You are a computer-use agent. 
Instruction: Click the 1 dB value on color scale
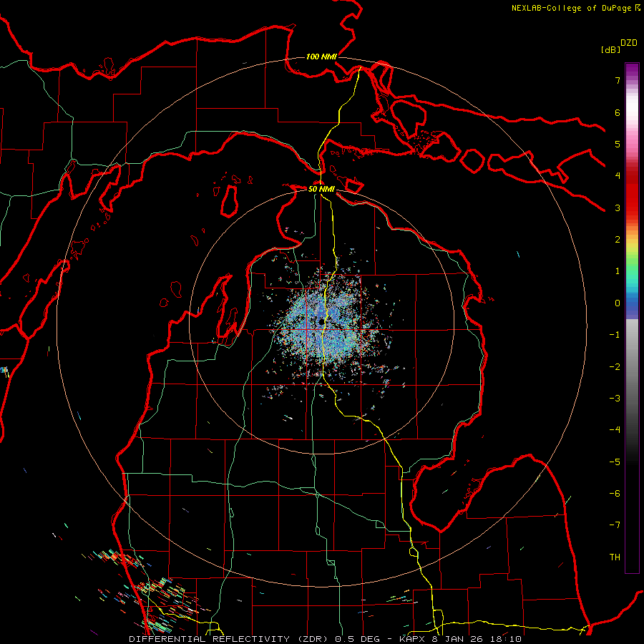[618, 271]
